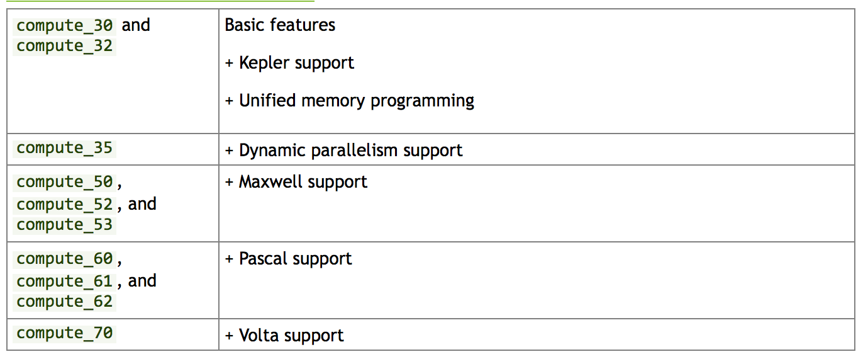Click the compute_61 code label
868x359 pixels.
pyautogui.click(x=65, y=281)
